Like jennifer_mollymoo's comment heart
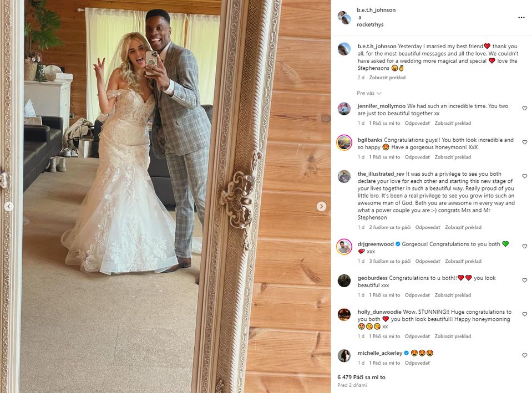The height and width of the screenshot is (393, 532). coord(525,109)
